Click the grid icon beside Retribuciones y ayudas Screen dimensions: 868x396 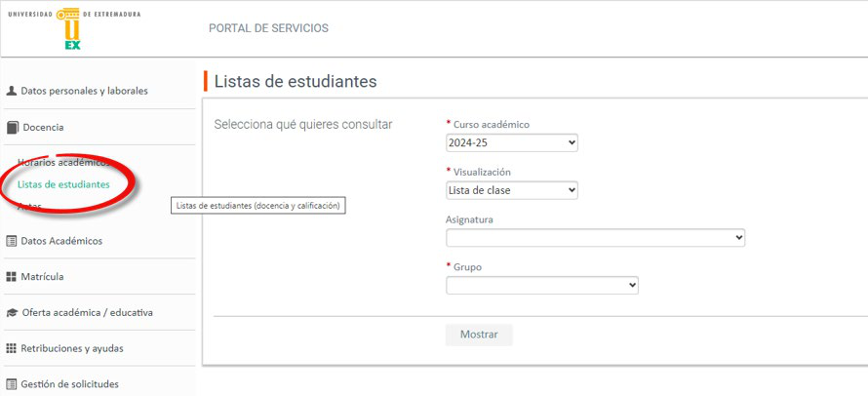click(x=11, y=348)
